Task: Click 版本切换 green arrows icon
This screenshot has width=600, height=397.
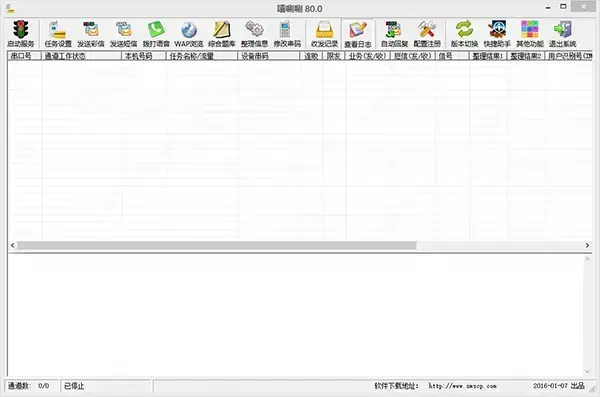Action: [x=464, y=34]
